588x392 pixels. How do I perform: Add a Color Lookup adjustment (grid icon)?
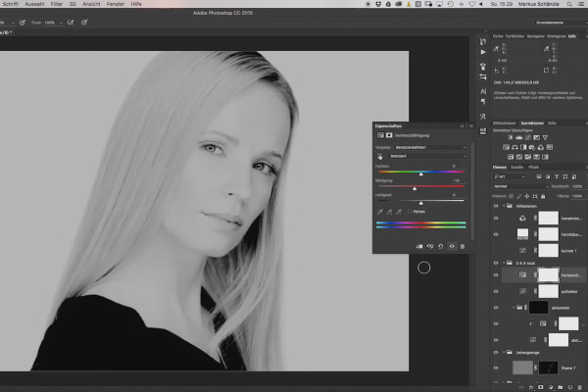click(x=550, y=147)
